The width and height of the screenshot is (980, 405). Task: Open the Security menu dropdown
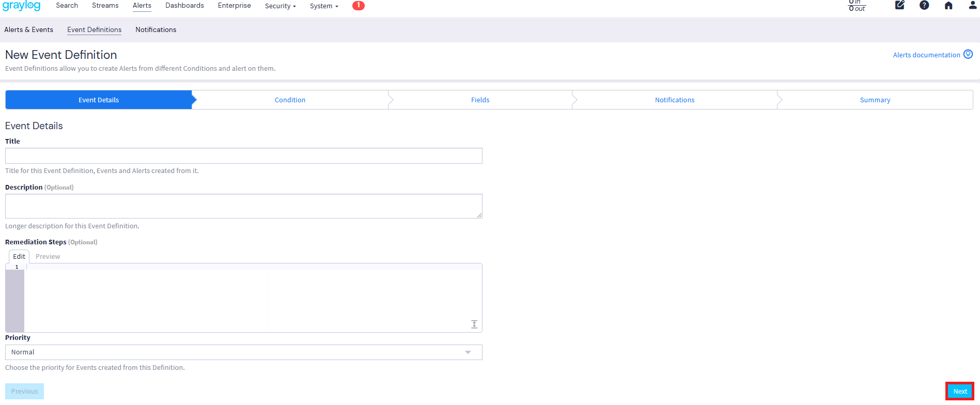tap(280, 6)
